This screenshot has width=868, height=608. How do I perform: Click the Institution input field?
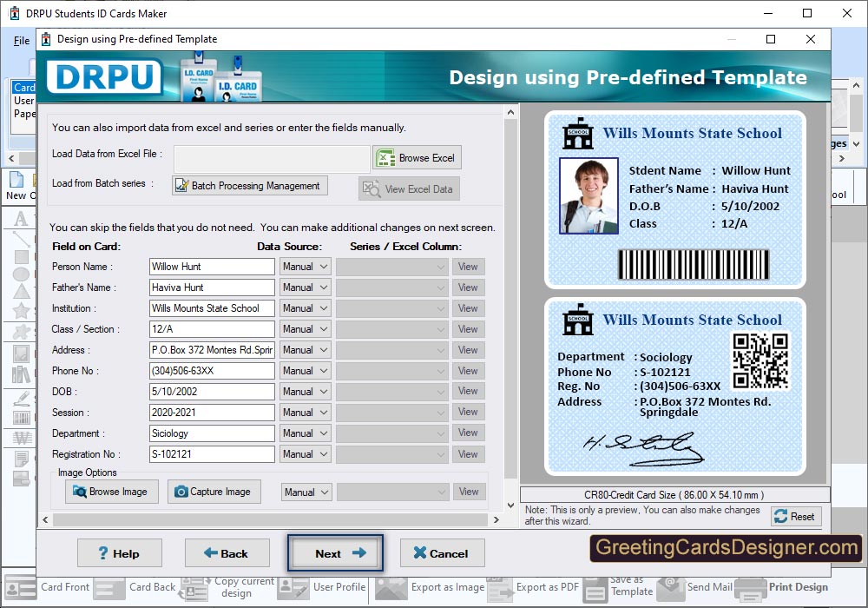[x=212, y=308]
